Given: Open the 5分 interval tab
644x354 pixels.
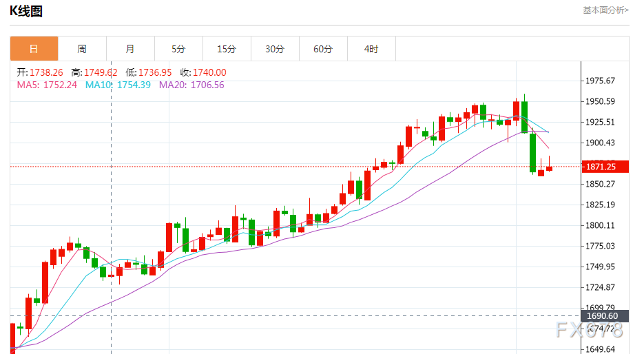Looking at the screenshot, I should click(x=178, y=49).
